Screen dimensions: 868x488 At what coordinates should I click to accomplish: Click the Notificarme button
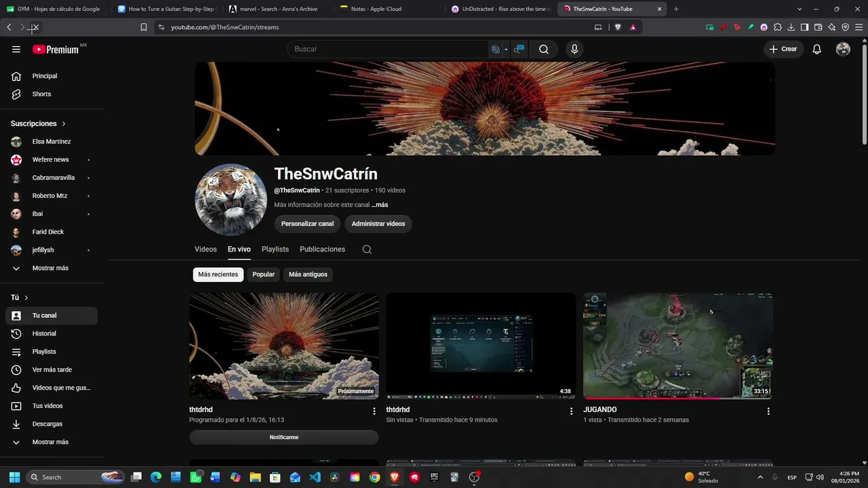284,437
